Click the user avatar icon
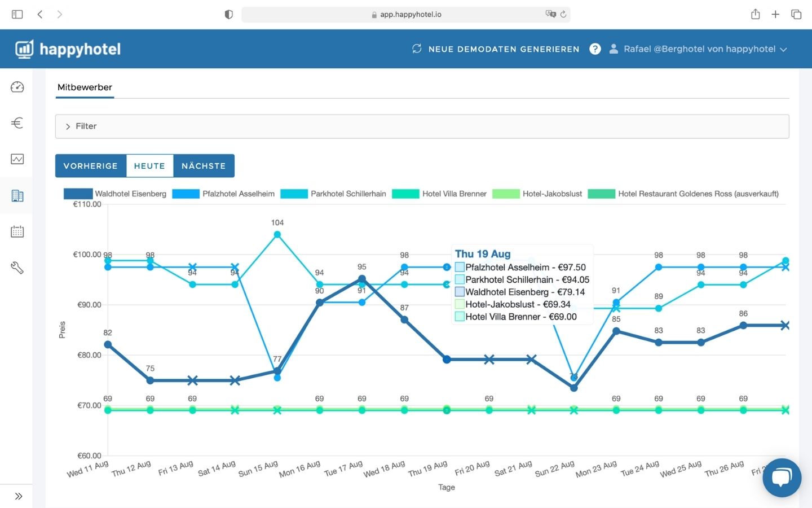Image resolution: width=812 pixels, height=508 pixels. coord(614,49)
